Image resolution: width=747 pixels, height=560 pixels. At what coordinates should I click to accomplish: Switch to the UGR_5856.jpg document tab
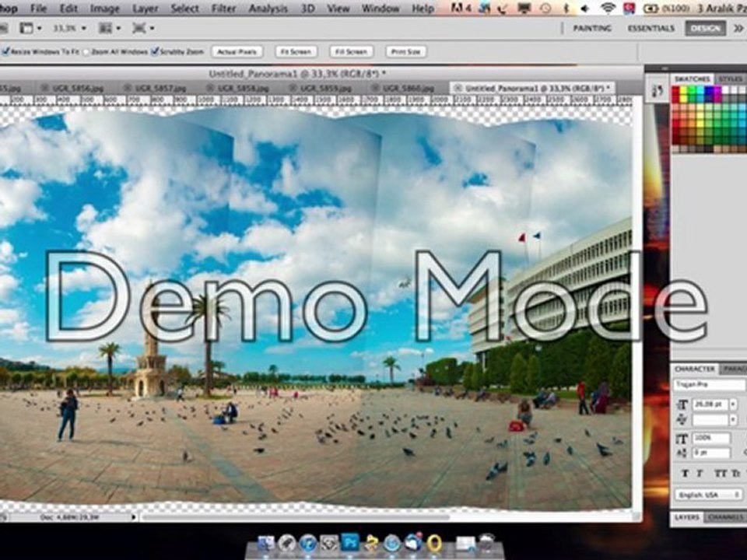(x=78, y=89)
